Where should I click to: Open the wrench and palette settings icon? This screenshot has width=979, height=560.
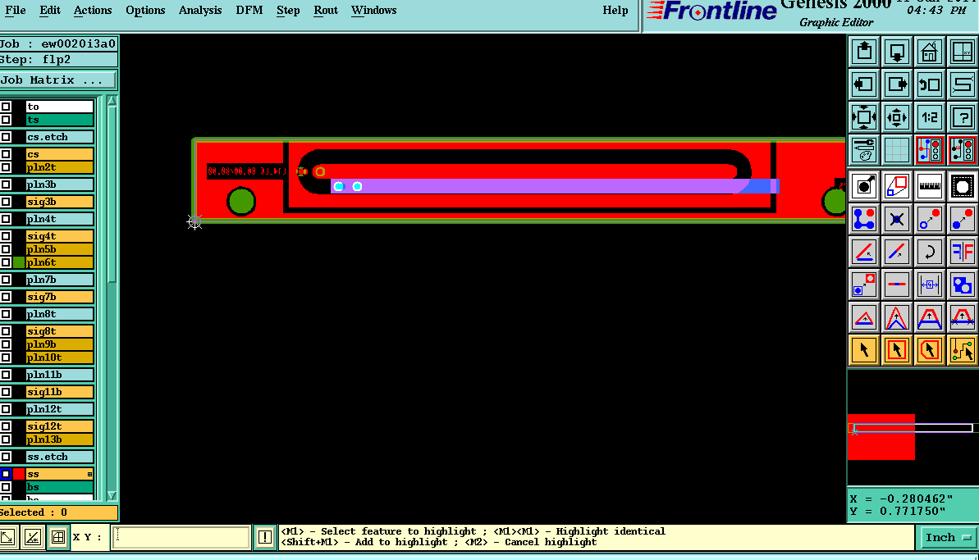(864, 150)
